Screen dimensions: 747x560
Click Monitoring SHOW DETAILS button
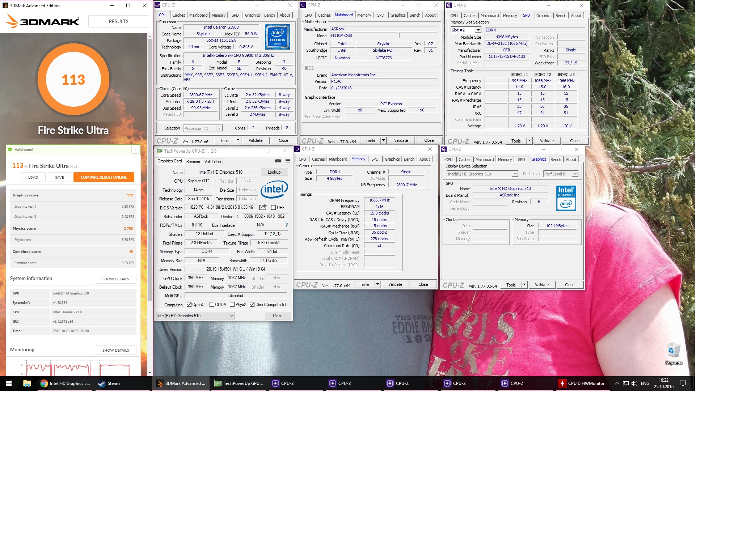point(115,350)
